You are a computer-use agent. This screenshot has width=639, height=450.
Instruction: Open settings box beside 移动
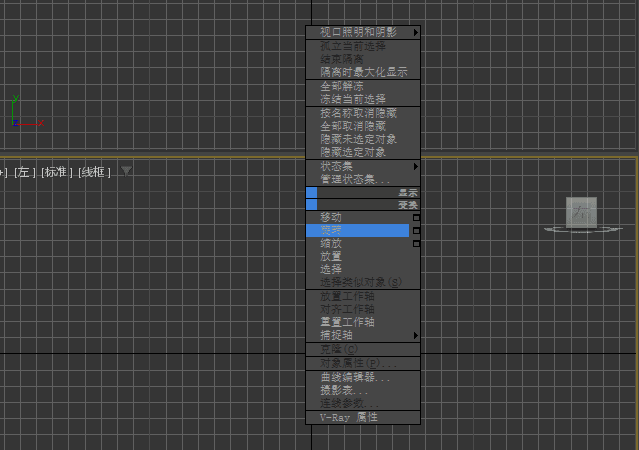(416, 218)
